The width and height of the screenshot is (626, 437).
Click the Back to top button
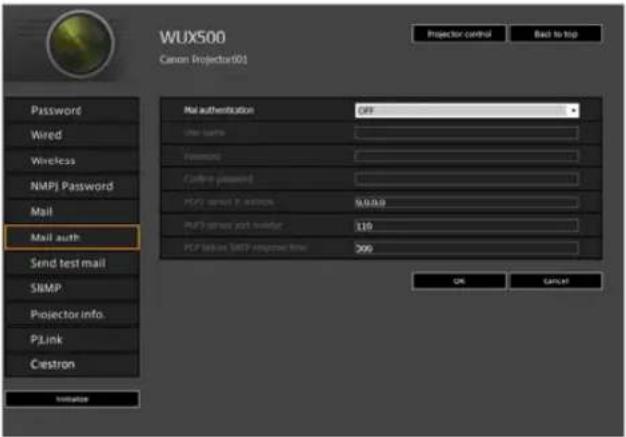click(556, 34)
